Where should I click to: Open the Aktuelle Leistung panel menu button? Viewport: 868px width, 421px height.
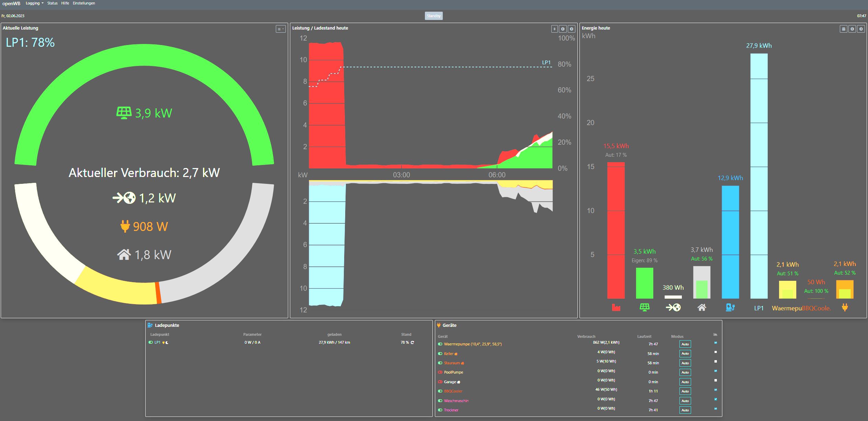click(281, 29)
